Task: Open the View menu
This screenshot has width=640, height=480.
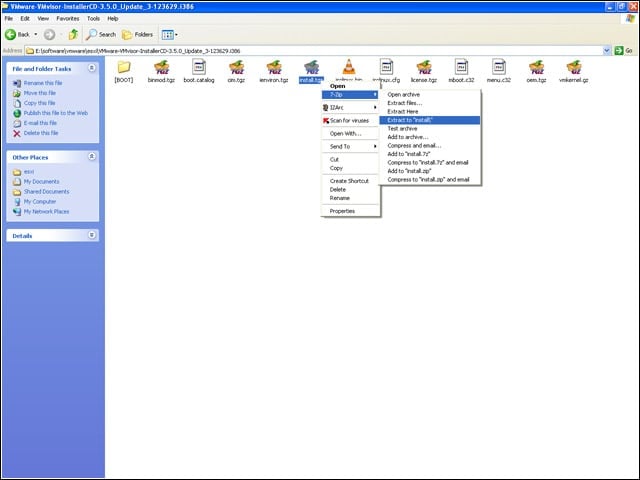Action: 43,18
